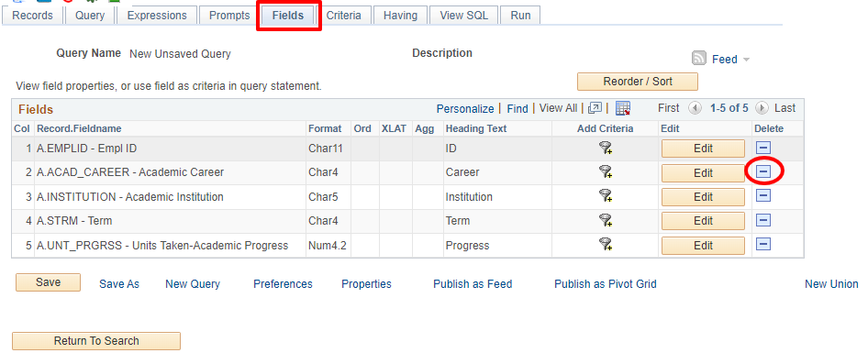Edit the A.INSTITUTION field
Image resolution: width=868 pixels, height=364 pixels.
703,197
